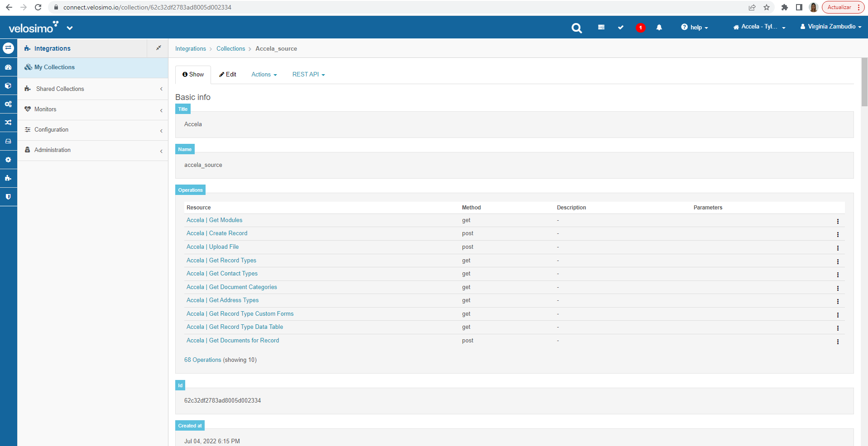Screen dimensions: 868x446
Task: Expand the Configuration menu
Action: [x=93, y=130]
